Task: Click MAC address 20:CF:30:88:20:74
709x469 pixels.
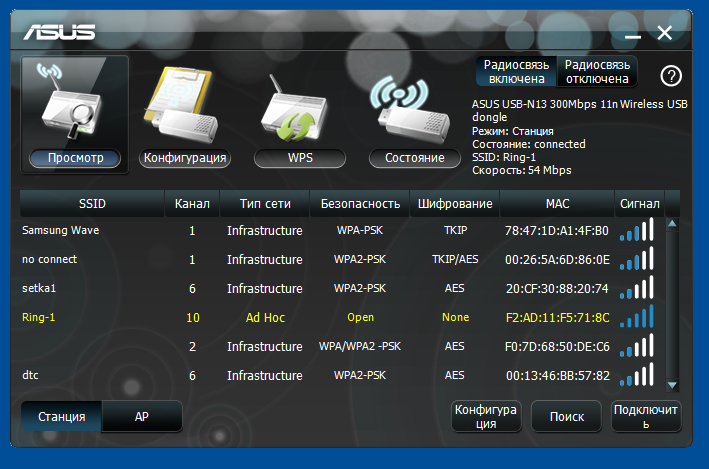Action: pyautogui.click(x=557, y=289)
